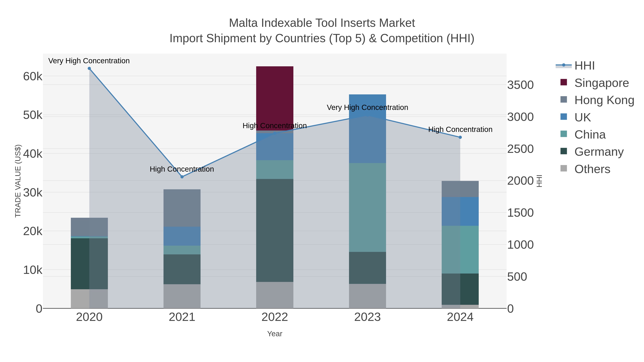Toggle Hong Kong series in the legend

coord(597,100)
